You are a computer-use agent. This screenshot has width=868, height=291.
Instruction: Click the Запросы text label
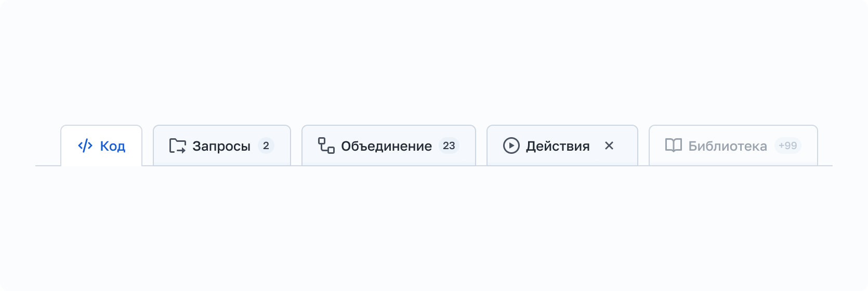pyautogui.click(x=221, y=146)
